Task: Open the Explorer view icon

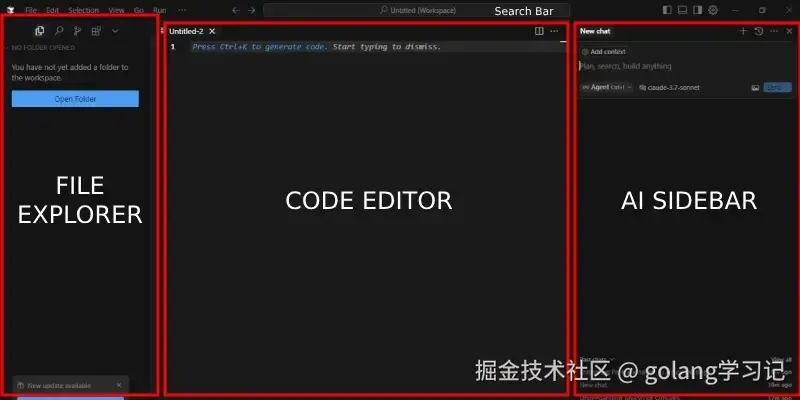Action: [39, 31]
